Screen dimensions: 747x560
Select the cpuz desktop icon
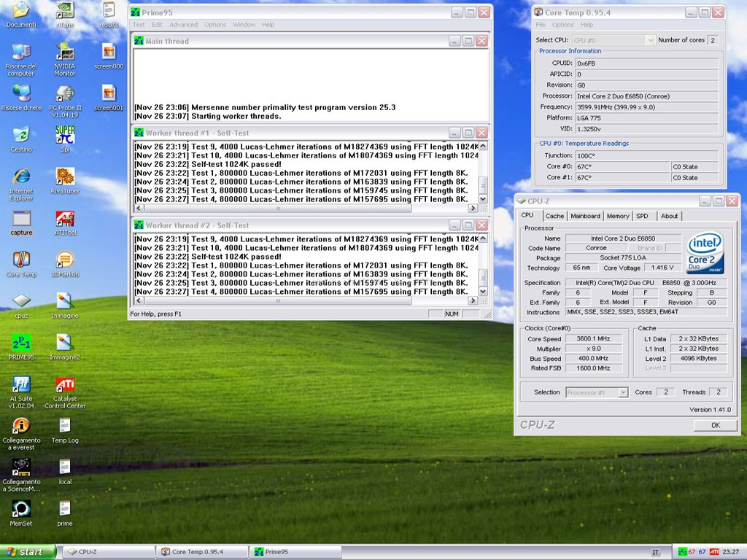pos(21,306)
